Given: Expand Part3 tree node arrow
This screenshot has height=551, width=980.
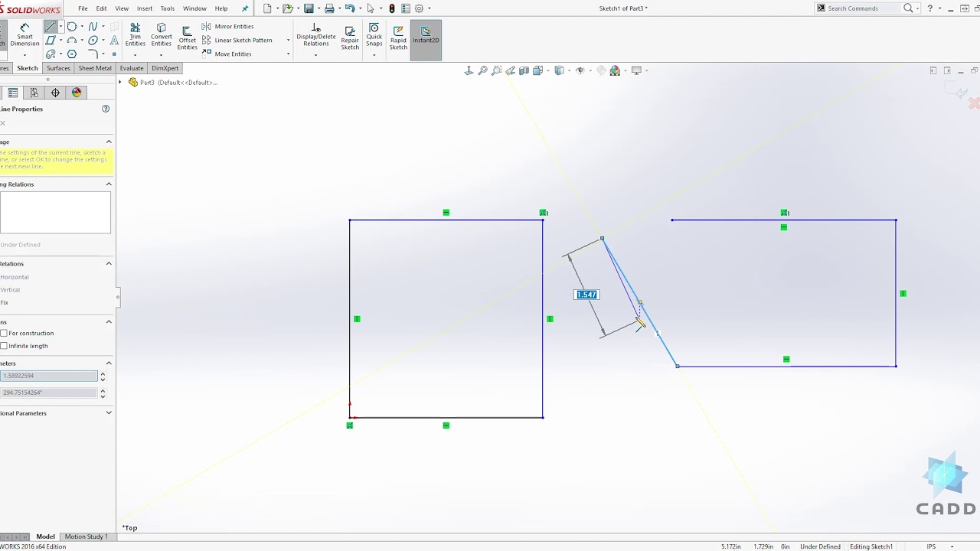Looking at the screenshot, I should (121, 82).
